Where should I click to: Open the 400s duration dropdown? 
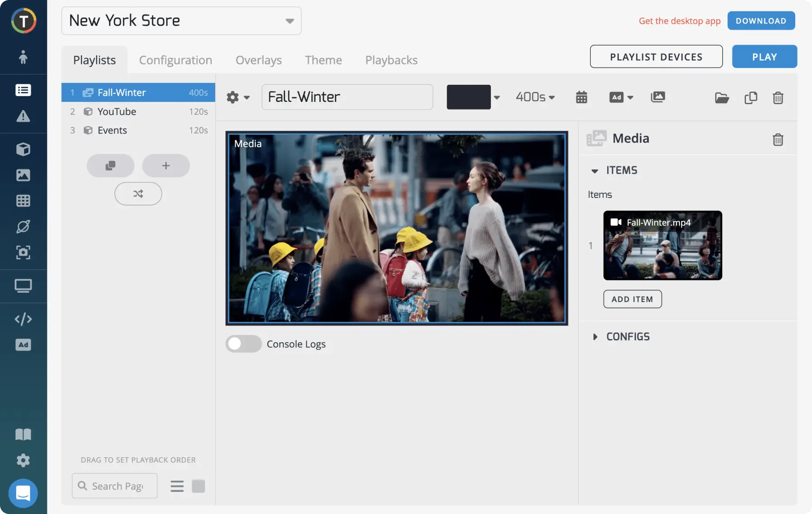point(535,97)
